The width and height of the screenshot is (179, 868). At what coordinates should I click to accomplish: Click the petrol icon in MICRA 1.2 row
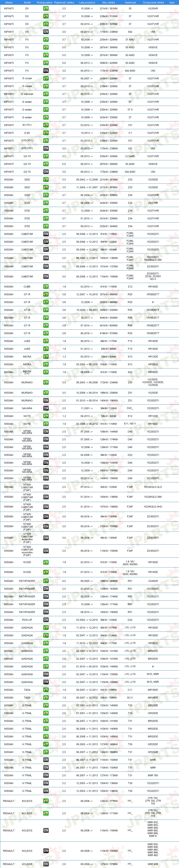[x=46, y=357]
